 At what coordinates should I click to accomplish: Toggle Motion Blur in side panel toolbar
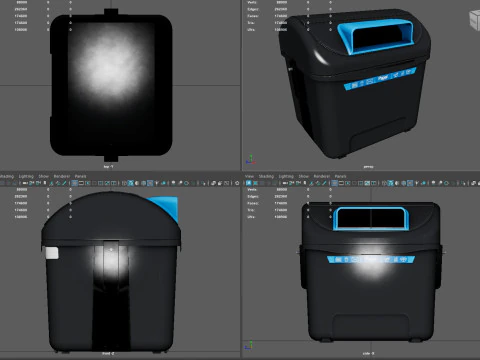click(x=440, y=183)
